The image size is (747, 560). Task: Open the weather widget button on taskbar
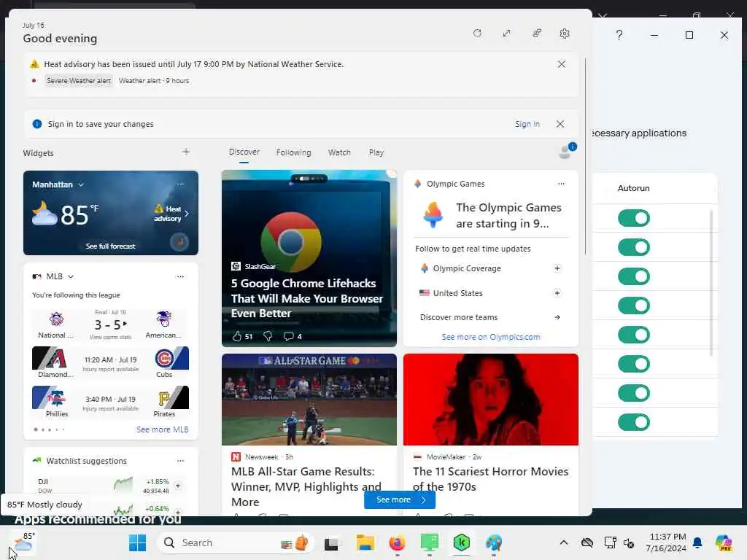click(23, 542)
